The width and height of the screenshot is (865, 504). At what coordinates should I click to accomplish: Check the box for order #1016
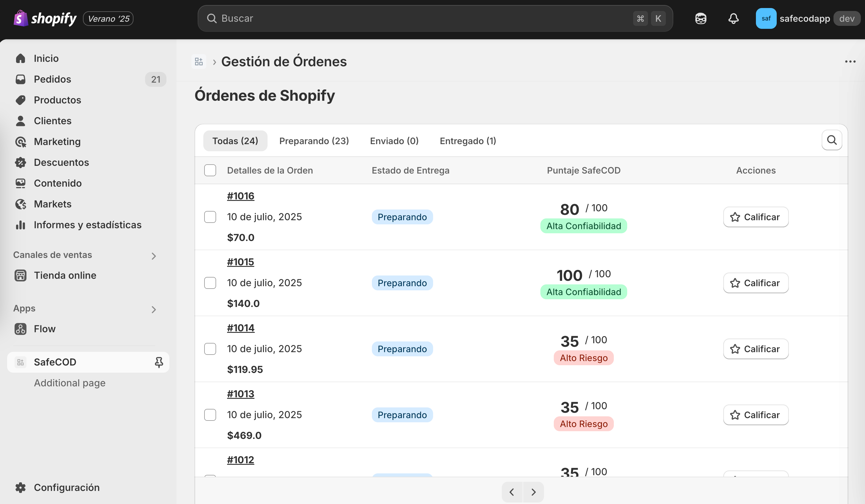point(210,217)
